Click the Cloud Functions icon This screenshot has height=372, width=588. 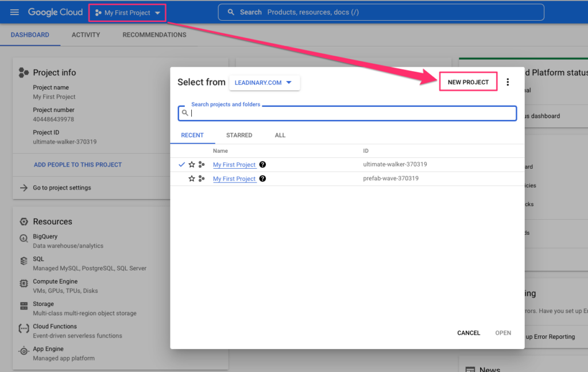point(24,329)
